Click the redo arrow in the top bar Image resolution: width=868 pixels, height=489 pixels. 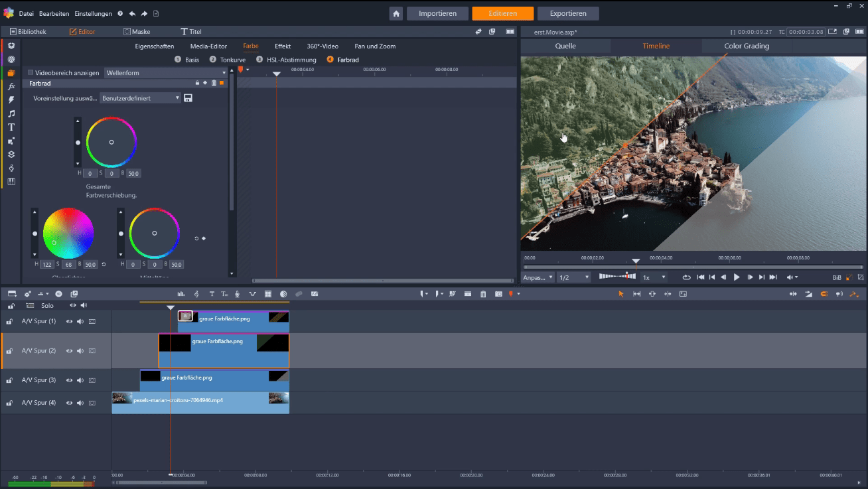pyautogui.click(x=144, y=13)
